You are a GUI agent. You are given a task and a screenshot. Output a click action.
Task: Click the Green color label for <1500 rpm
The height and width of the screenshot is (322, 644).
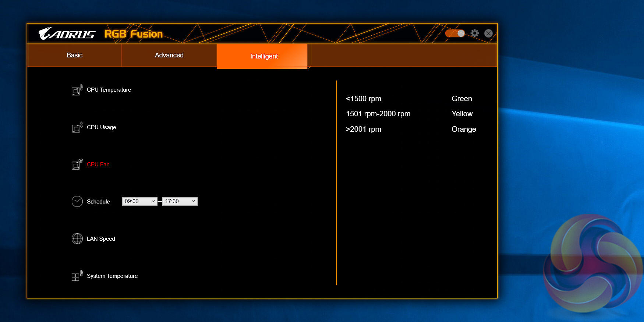pyautogui.click(x=461, y=99)
